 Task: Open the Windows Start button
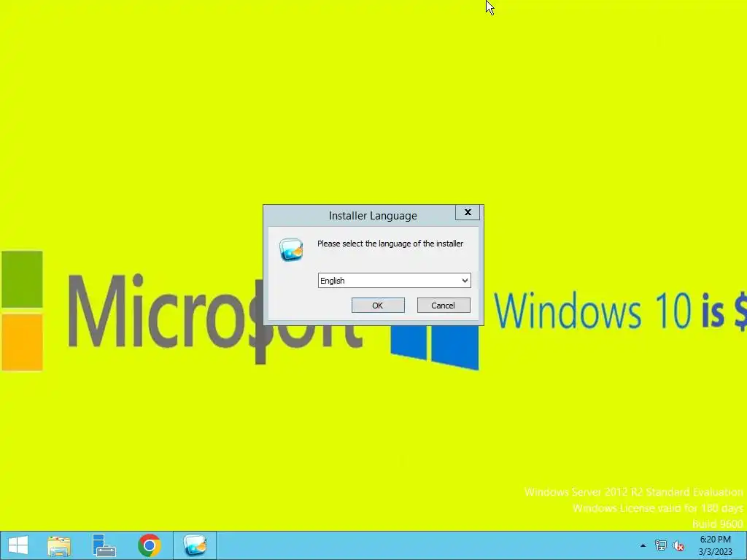pyautogui.click(x=18, y=545)
